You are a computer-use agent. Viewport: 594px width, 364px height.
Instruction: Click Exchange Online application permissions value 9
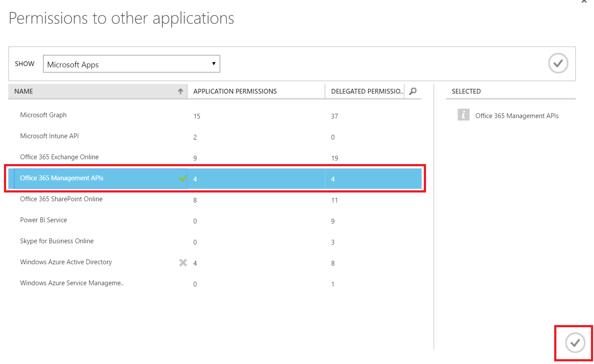195,158
